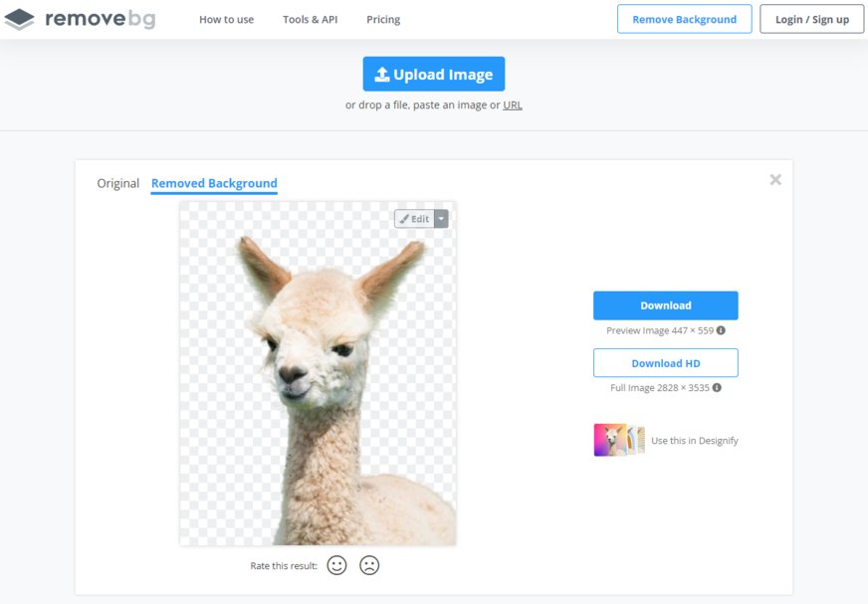Open Tools & API menu
This screenshot has height=604, width=868.
pyautogui.click(x=310, y=19)
